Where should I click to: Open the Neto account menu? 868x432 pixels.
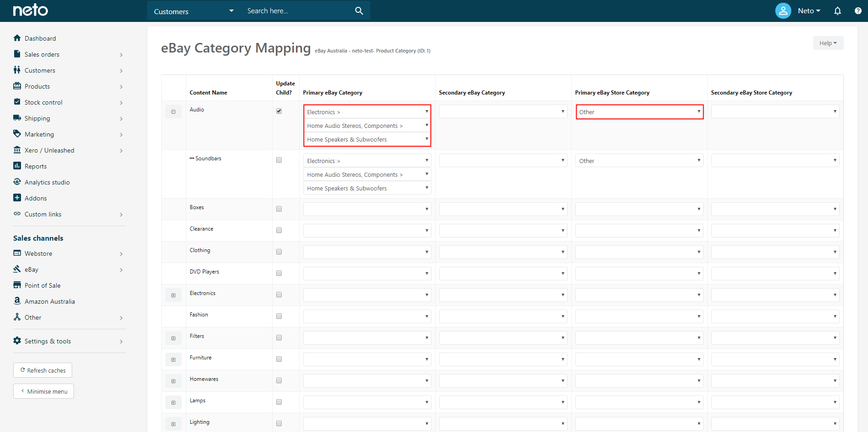click(x=809, y=11)
